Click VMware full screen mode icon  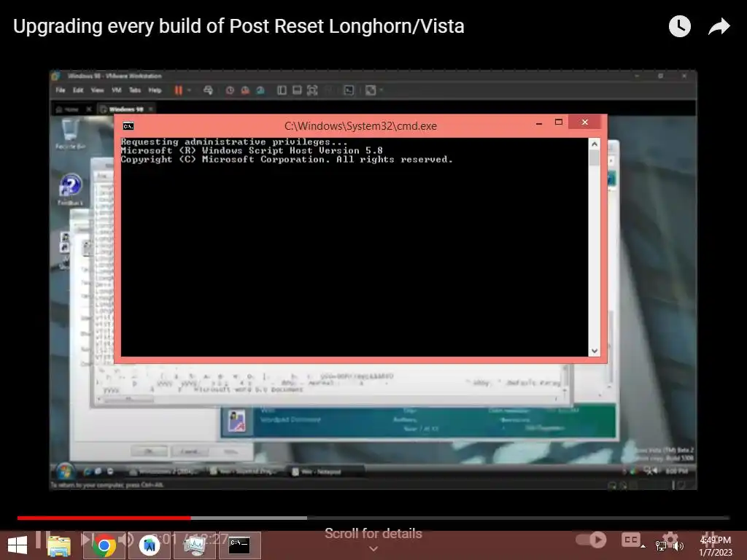point(312,90)
